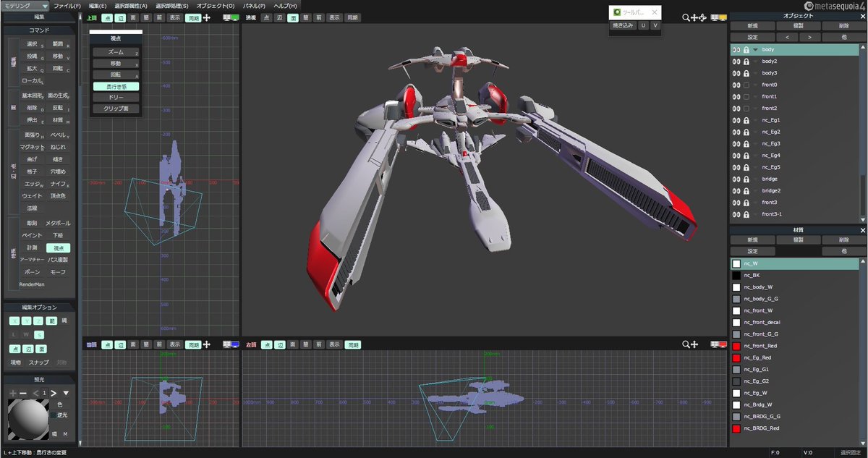Screen dimensions: 868x458
Task: Open the 選択部処理(S) menu
Action: click(x=172, y=6)
